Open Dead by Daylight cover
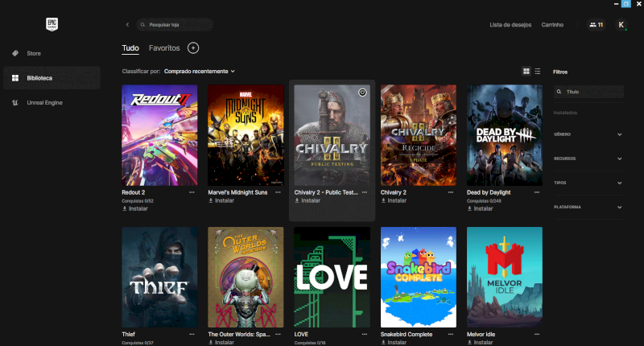Viewport: 644px width, 346px height. click(x=505, y=135)
